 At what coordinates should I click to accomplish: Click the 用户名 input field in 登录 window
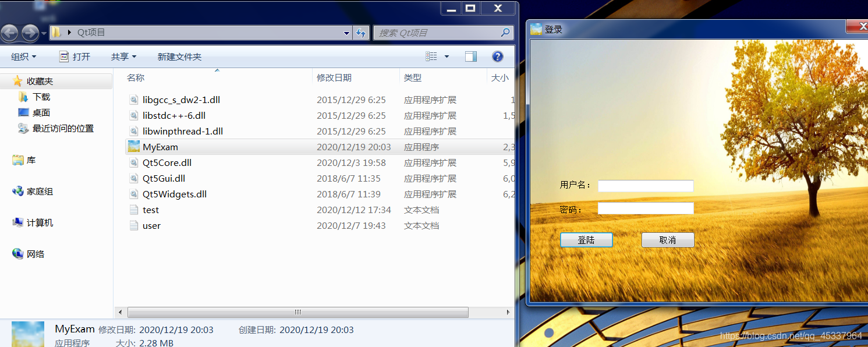(x=646, y=186)
